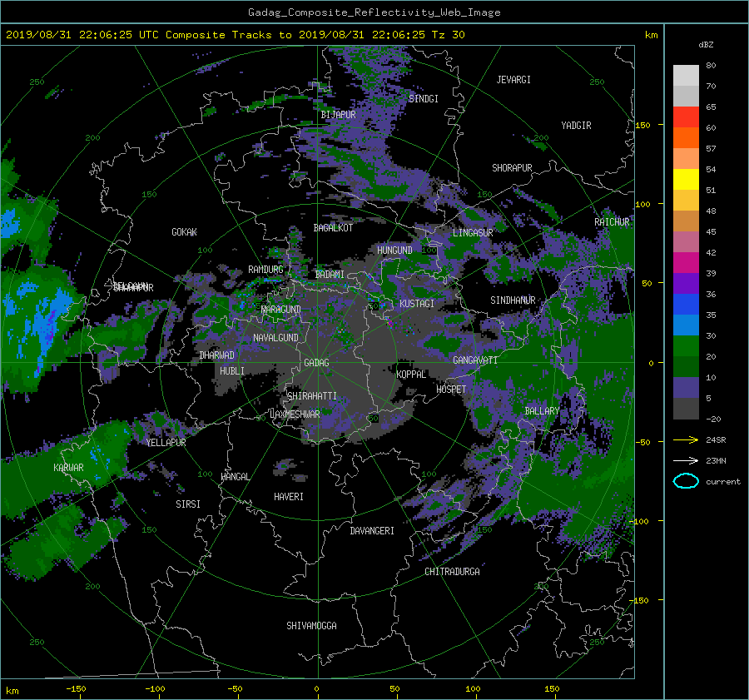
Task: Click the GADAG label at radar center
Action: [x=316, y=363]
